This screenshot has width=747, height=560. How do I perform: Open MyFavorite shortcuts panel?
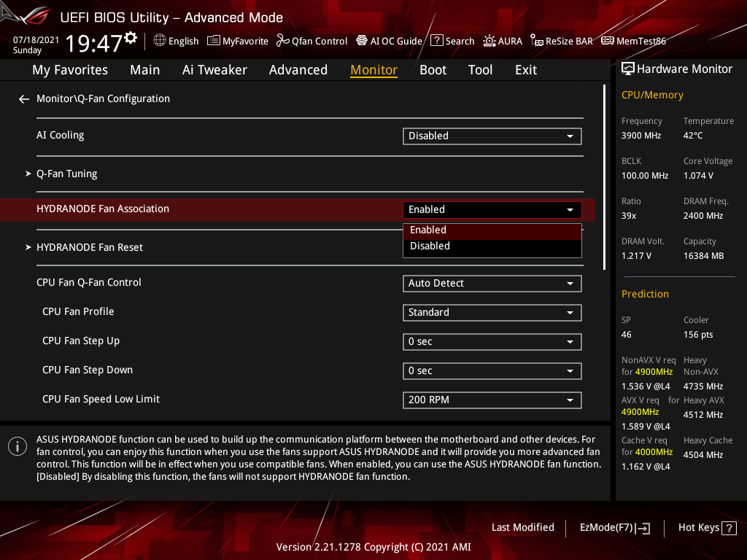coord(237,41)
